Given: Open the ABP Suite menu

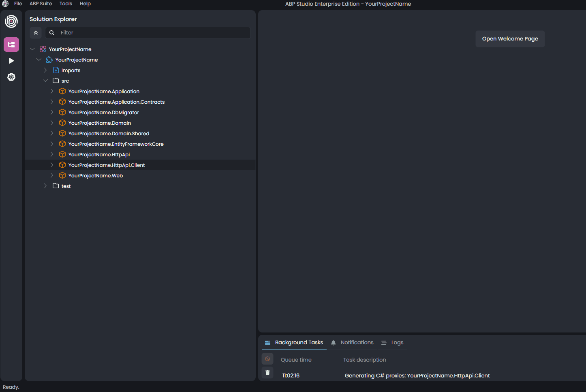Looking at the screenshot, I should [41, 4].
